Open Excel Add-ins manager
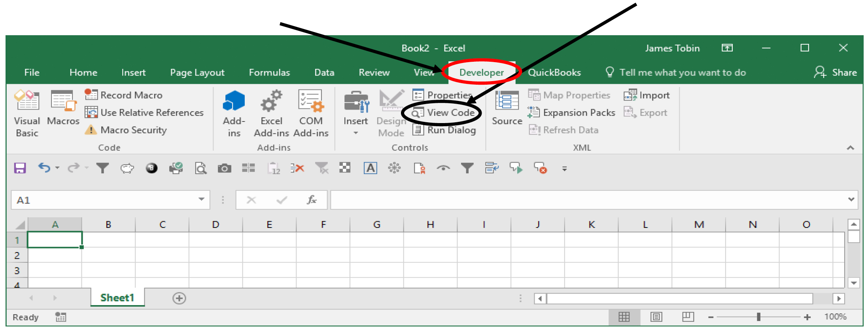The image size is (868, 332). (271, 113)
